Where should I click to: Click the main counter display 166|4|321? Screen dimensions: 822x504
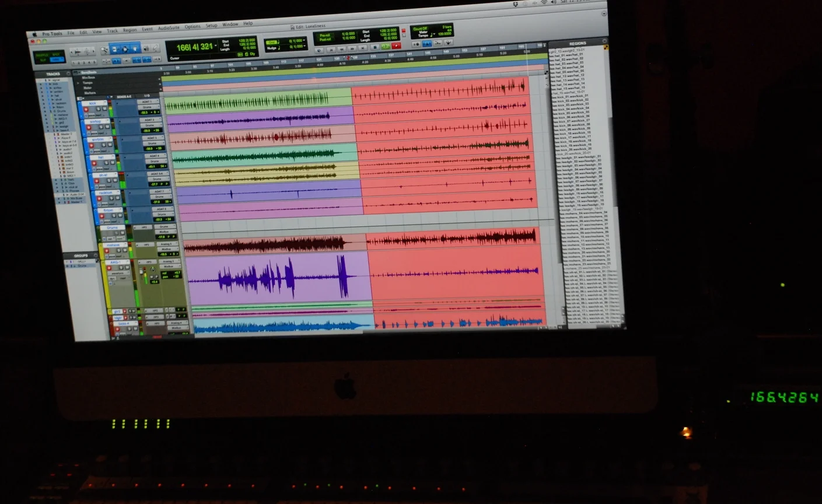(195, 47)
